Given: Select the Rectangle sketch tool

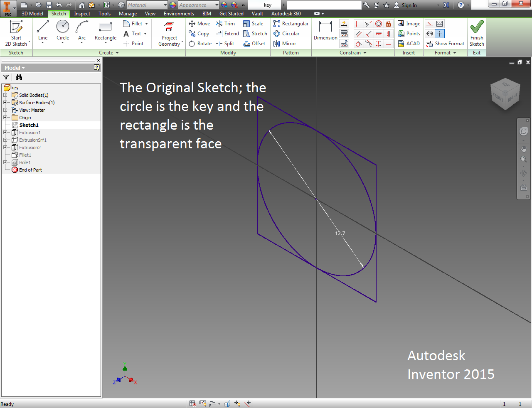Looking at the screenshot, I should pos(106,32).
